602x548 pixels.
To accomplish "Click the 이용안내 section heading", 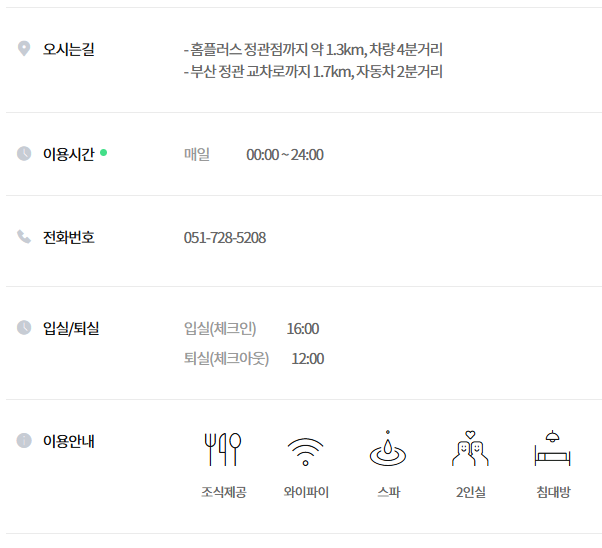I will (68, 441).
